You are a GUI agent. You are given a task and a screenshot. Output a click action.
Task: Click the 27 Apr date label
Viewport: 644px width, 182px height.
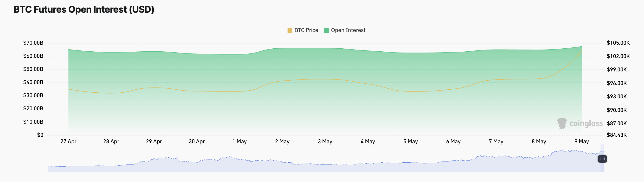68,141
